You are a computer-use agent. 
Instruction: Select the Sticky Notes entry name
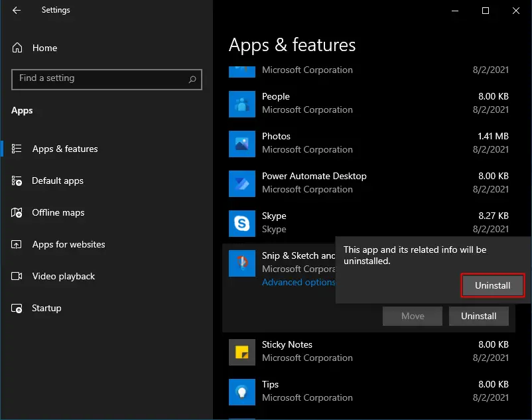[287, 344]
